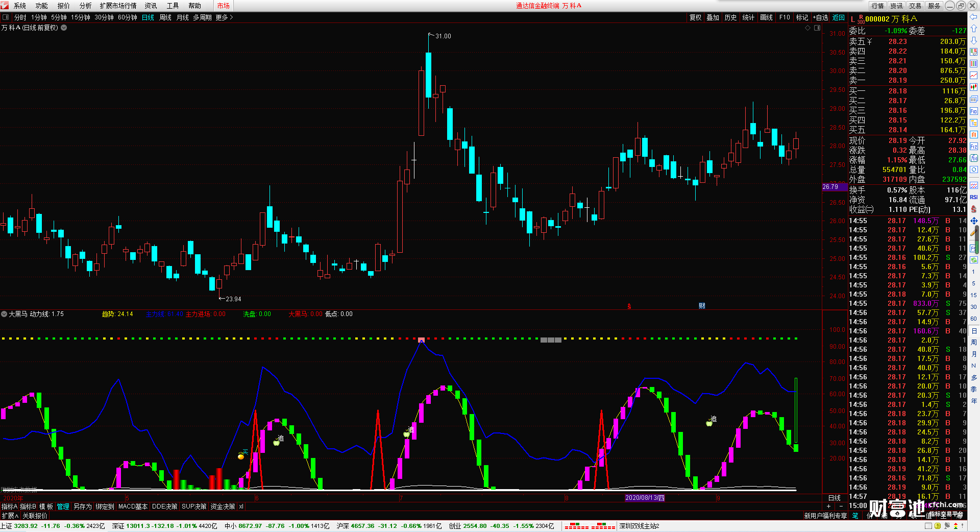The width and height of the screenshot is (980, 532).
Task: Click the 财 marker on chart timeline
Action: pyautogui.click(x=702, y=306)
